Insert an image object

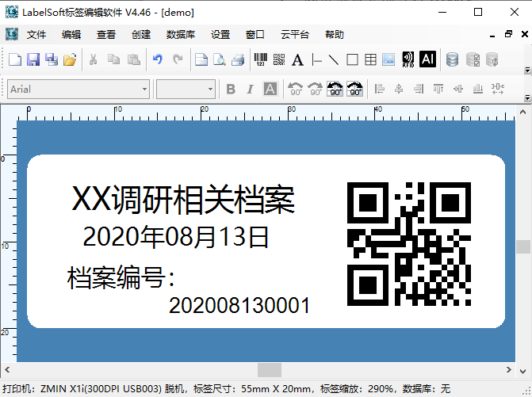tap(388, 59)
